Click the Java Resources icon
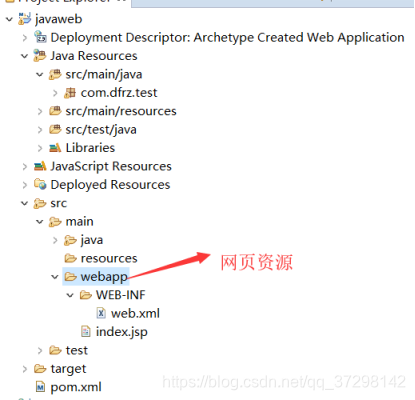 40,55
